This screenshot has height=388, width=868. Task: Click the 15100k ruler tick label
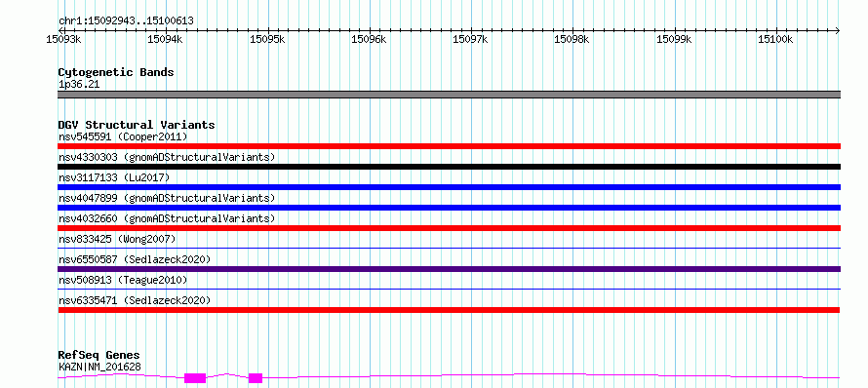[x=775, y=39]
